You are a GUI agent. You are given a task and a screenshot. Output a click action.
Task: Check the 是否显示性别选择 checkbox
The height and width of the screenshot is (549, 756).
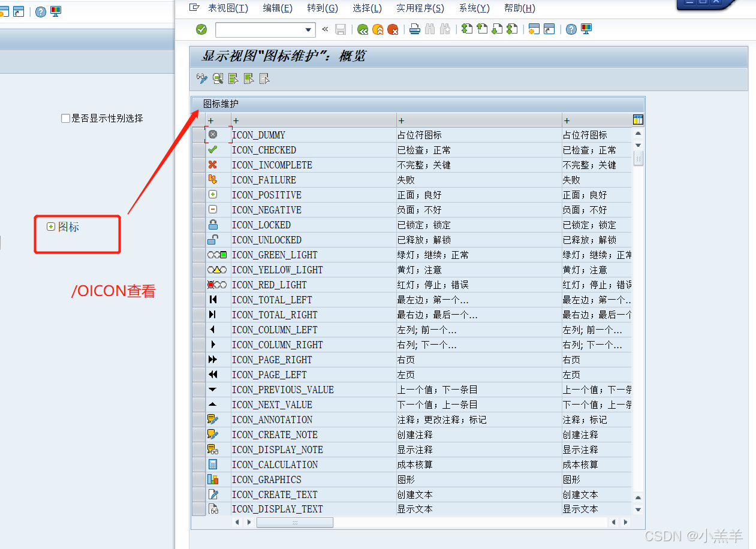click(x=65, y=118)
